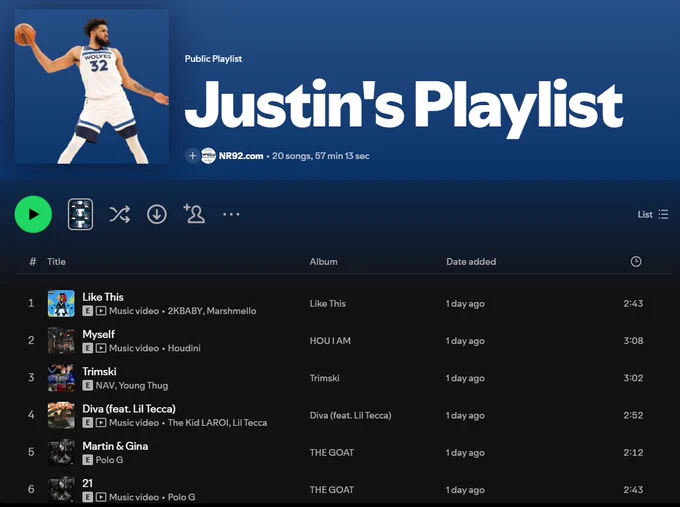Open the Houdini artist link
Viewport: 680px width, 507px height.
click(x=184, y=348)
